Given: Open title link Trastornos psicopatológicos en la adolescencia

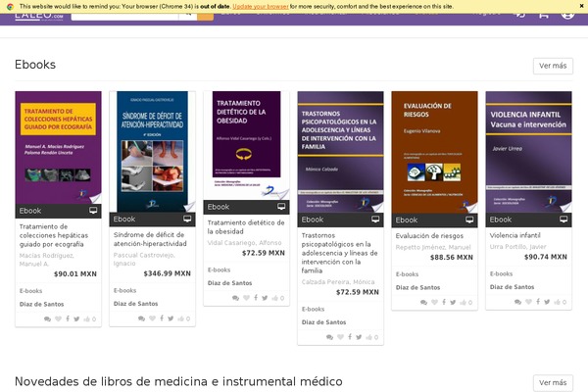Looking at the screenshot, I should (x=339, y=253).
